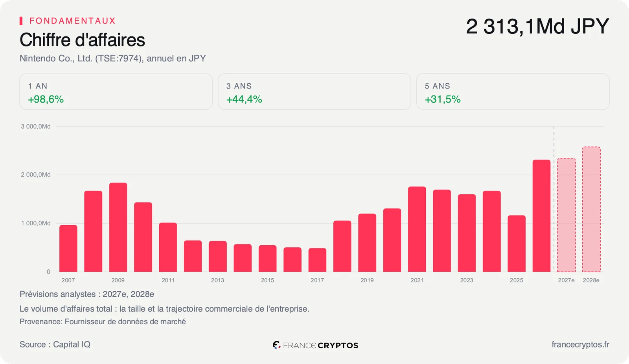The width and height of the screenshot is (629, 364).
Task: Click the 2019 revenue bar
Action: coord(367,243)
